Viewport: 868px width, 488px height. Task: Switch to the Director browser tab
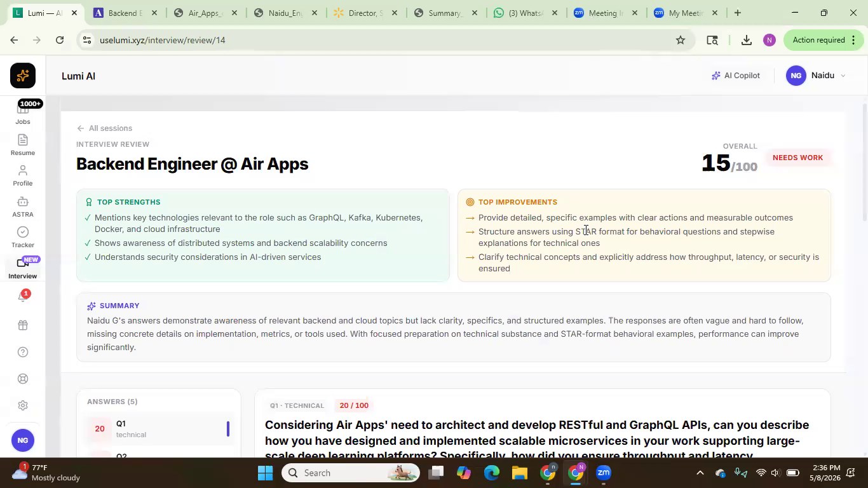(365, 13)
